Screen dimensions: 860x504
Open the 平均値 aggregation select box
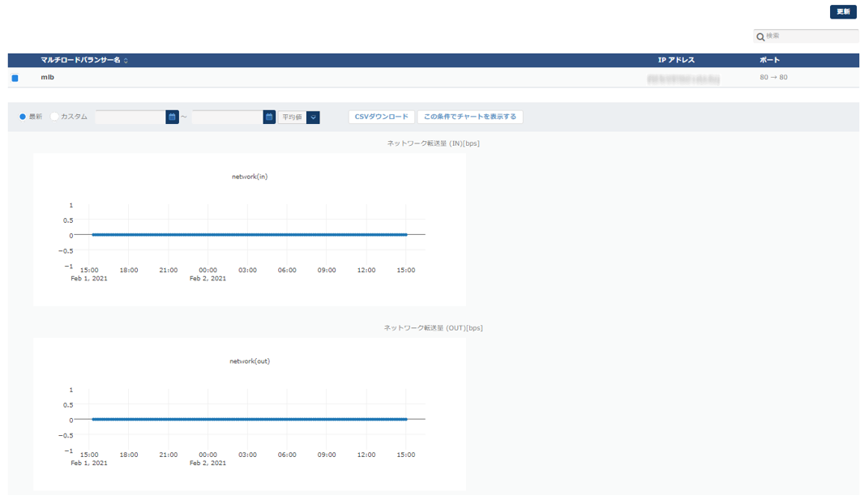tap(293, 117)
